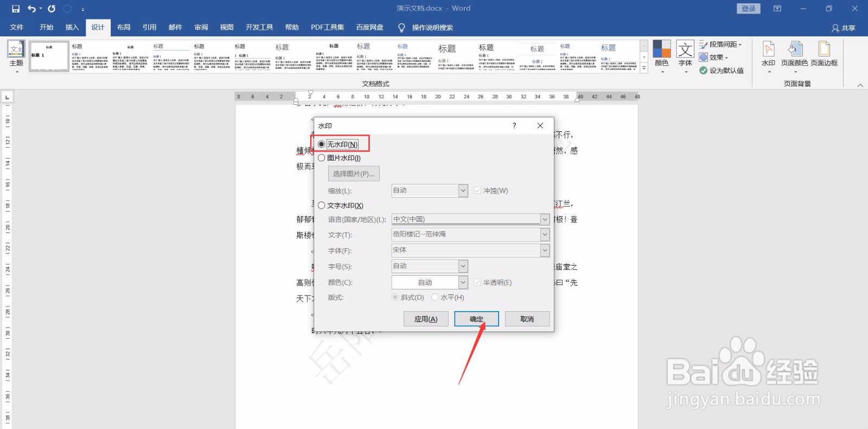Select No Watermark (无水印) radio button
The image size is (868, 429).
322,144
